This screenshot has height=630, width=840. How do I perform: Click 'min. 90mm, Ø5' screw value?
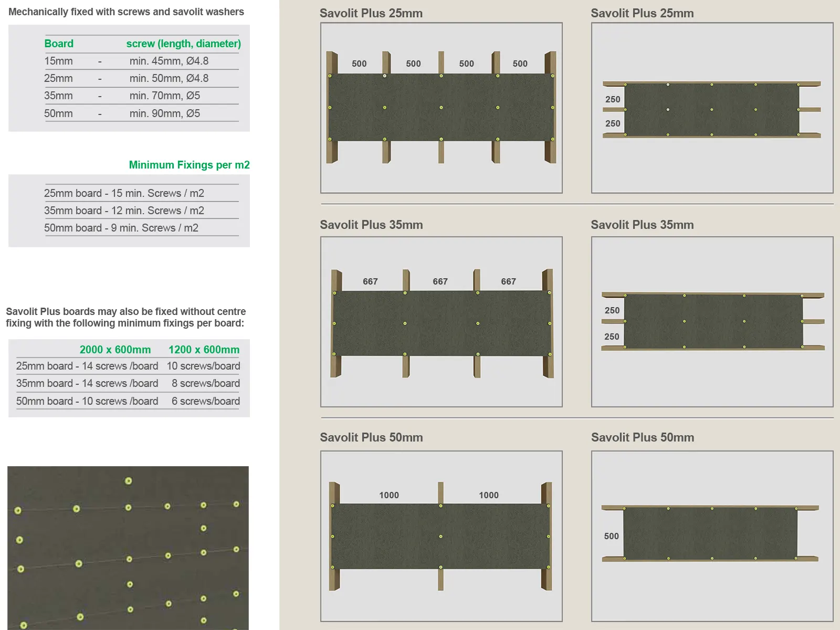(x=165, y=113)
